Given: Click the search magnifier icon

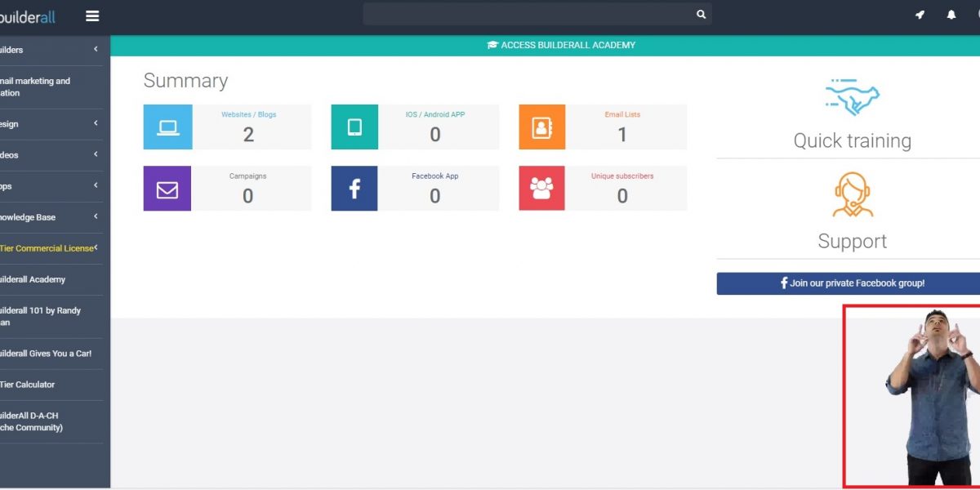Looking at the screenshot, I should click(x=701, y=15).
